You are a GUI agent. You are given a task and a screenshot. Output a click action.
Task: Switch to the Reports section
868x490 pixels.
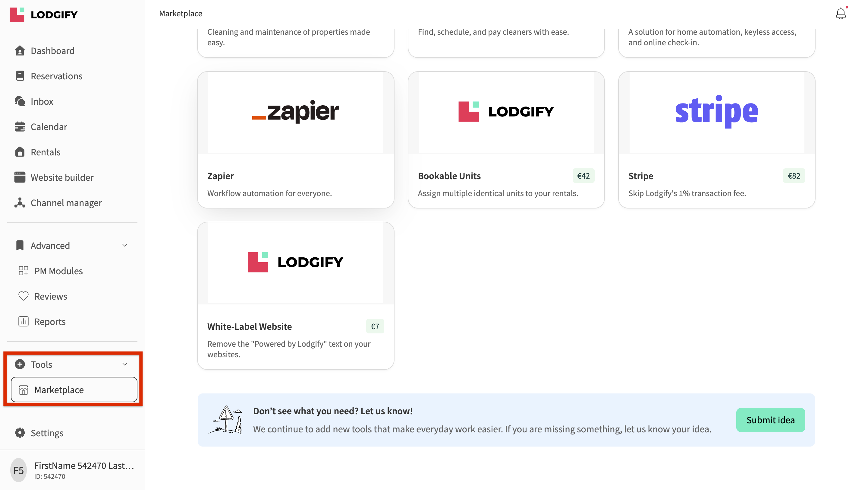(x=50, y=321)
